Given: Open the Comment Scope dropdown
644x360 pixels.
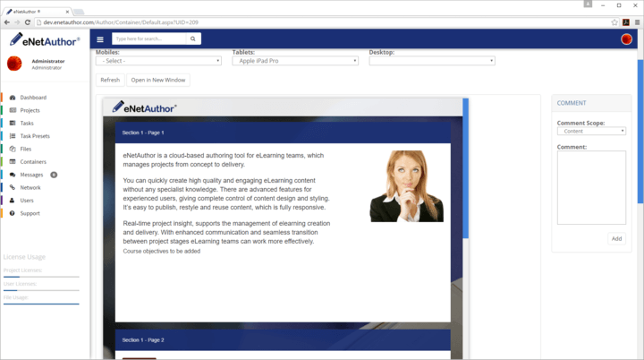Looking at the screenshot, I should (x=591, y=132).
